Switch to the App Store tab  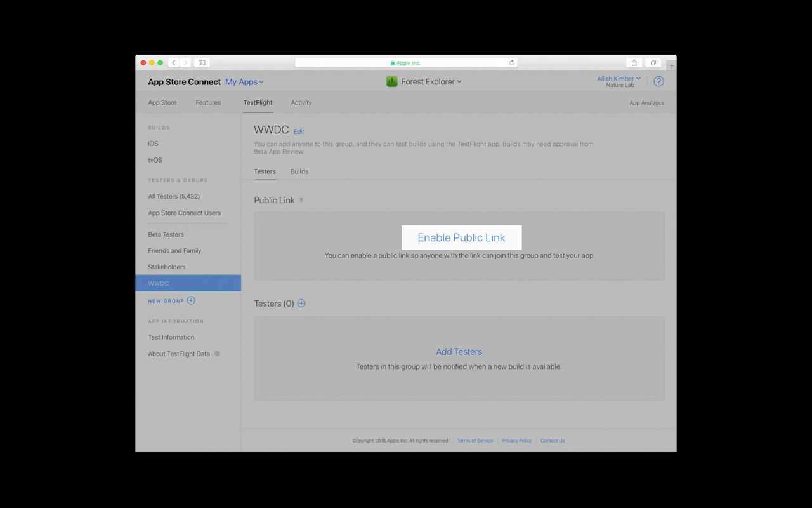162,102
